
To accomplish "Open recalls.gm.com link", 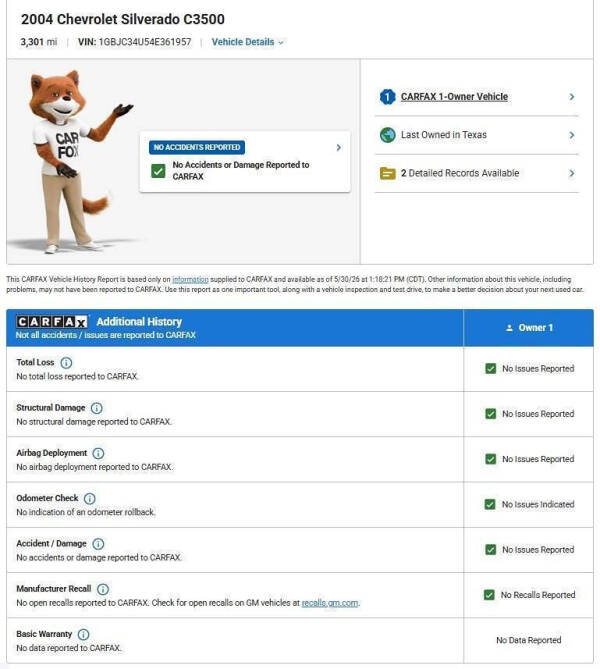I will pos(330,603).
